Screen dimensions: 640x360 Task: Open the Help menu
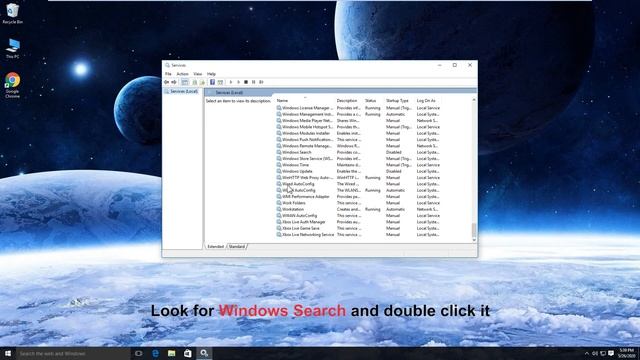pyautogui.click(x=211, y=74)
